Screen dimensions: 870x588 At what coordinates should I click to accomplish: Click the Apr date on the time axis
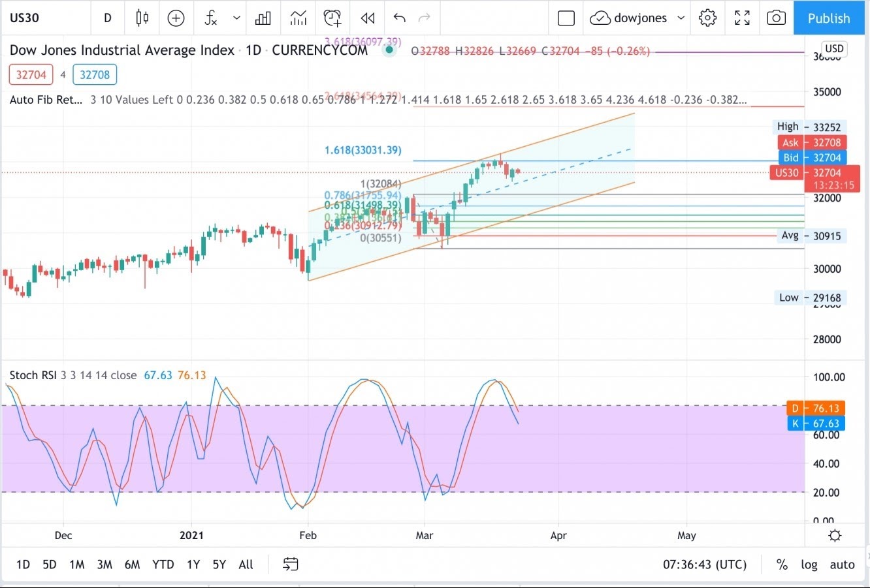(558, 535)
